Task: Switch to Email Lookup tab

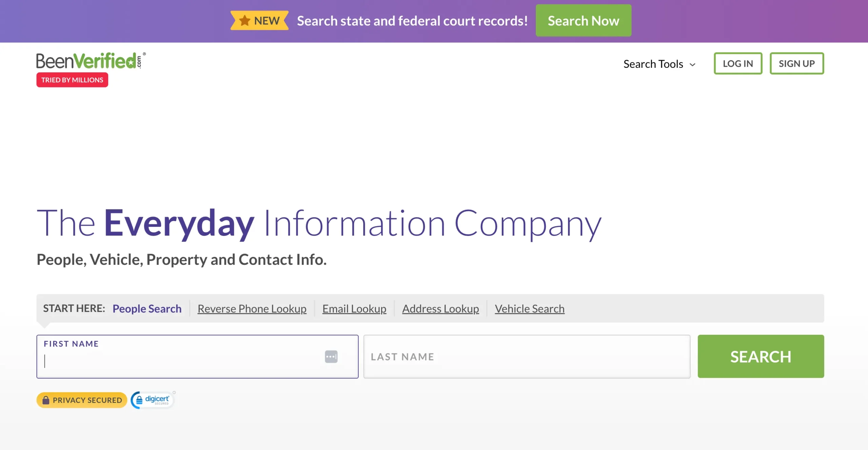Action: [x=354, y=309]
